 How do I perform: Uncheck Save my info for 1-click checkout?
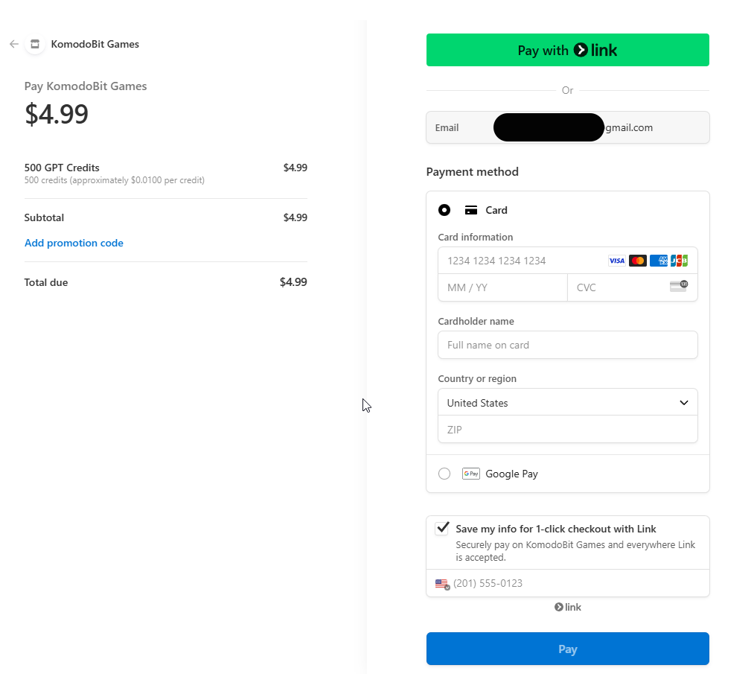[442, 528]
